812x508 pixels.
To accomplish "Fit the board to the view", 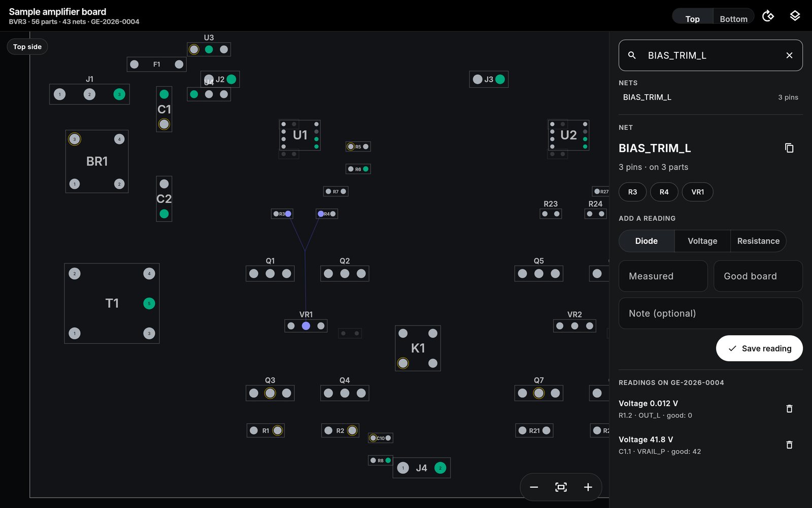I will tap(561, 487).
